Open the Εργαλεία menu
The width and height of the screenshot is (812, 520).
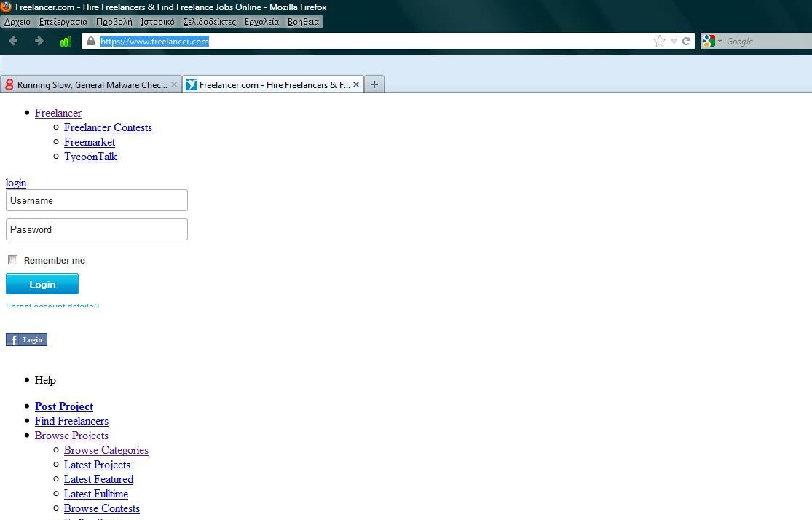click(x=261, y=22)
